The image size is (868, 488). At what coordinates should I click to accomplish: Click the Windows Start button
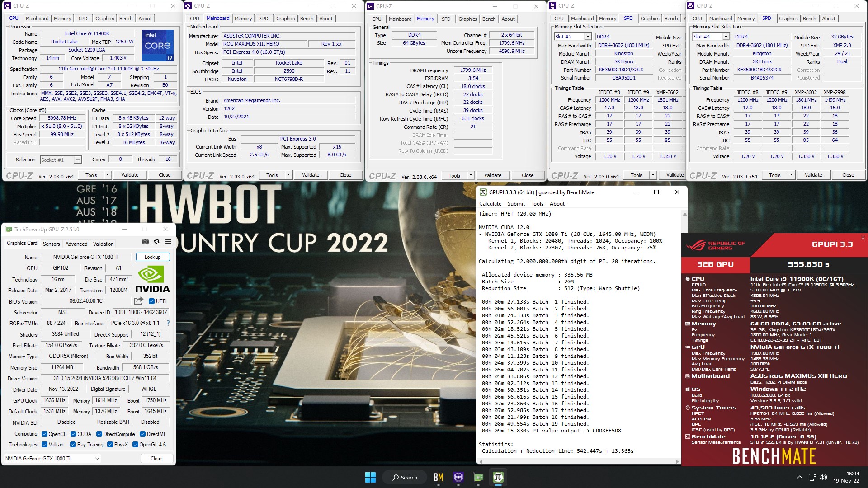point(370,477)
